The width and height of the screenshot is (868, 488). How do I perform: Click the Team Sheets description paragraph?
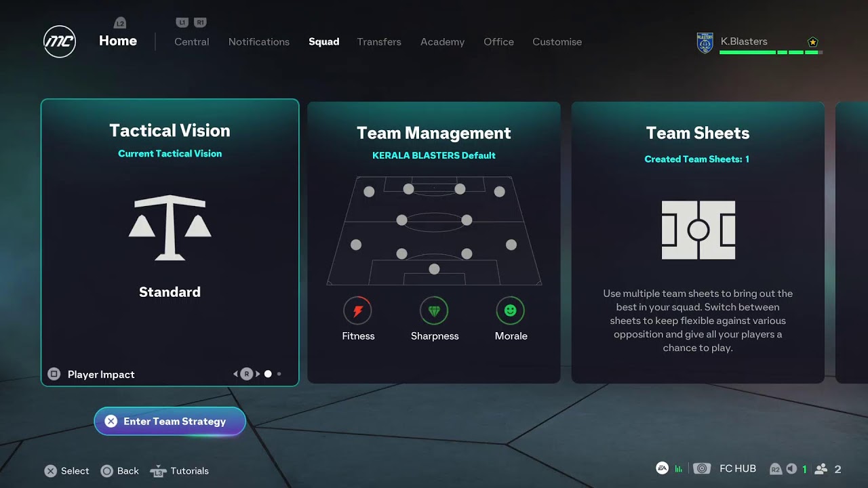pos(698,321)
